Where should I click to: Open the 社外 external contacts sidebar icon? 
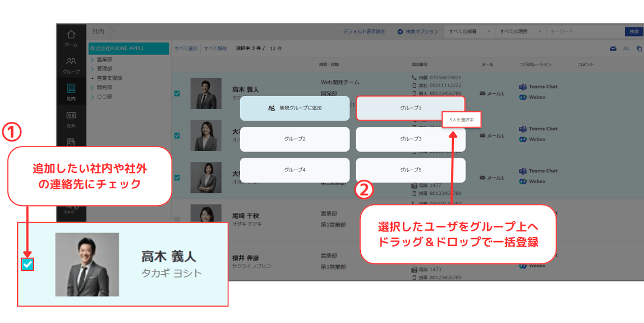click(x=71, y=120)
